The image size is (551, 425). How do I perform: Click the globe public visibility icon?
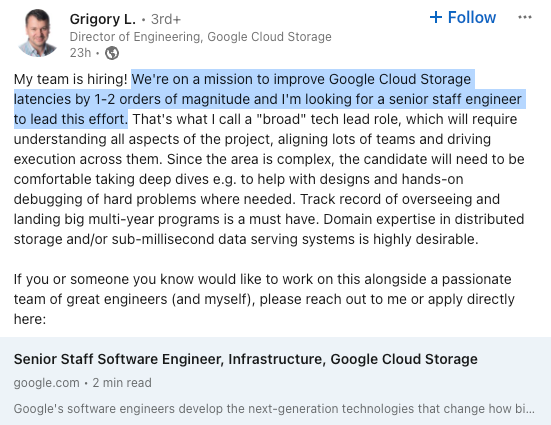coord(112,53)
